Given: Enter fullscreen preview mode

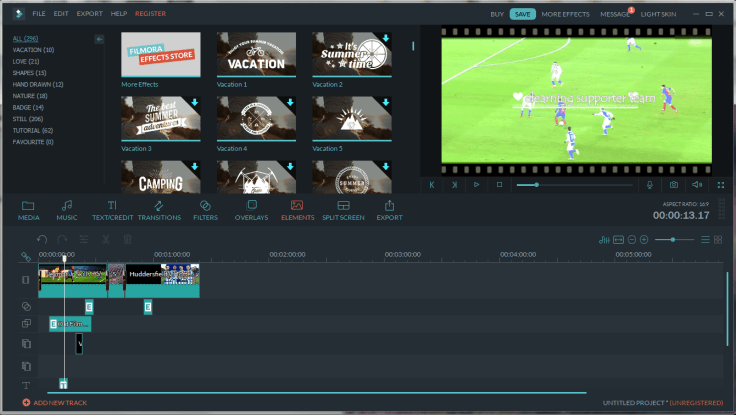Looking at the screenshot, I should pos(721,185).
